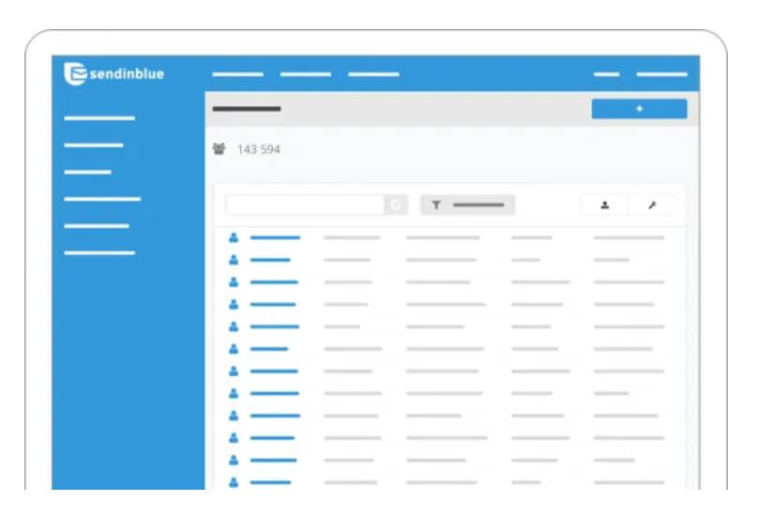Select the last visible contact's user icon
The image size is (772, 532).
coord(234,482)
